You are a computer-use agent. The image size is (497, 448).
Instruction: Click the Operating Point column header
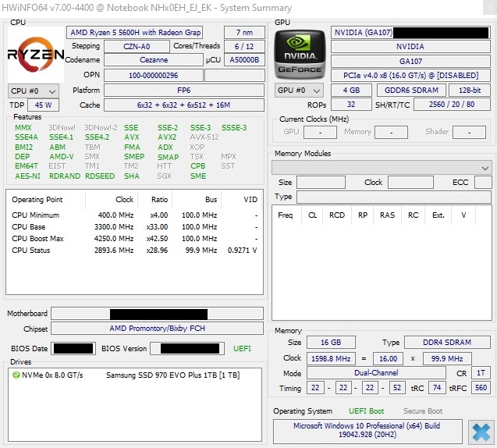click(46, 200)
